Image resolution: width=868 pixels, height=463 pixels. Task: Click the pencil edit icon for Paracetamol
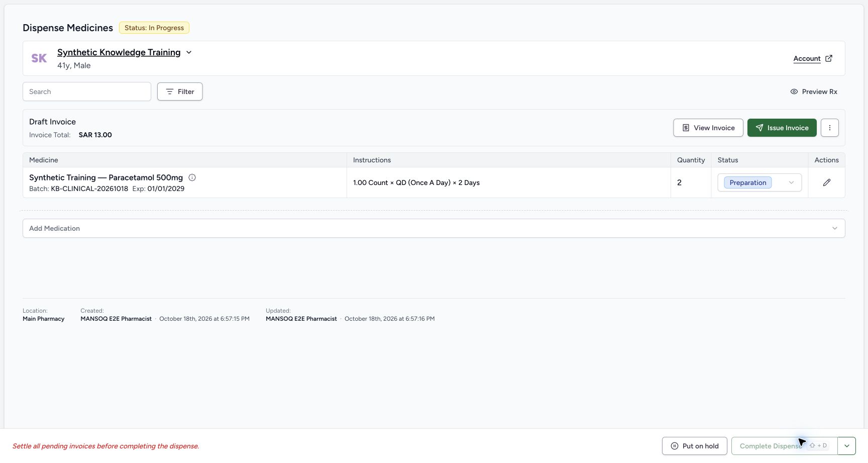click(x=826, y=182)
